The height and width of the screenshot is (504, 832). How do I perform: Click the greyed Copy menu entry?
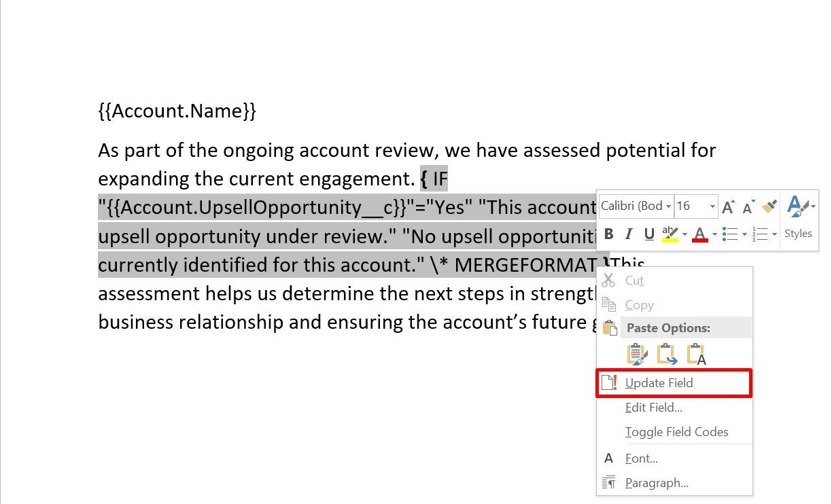click(x=674, y=305)
